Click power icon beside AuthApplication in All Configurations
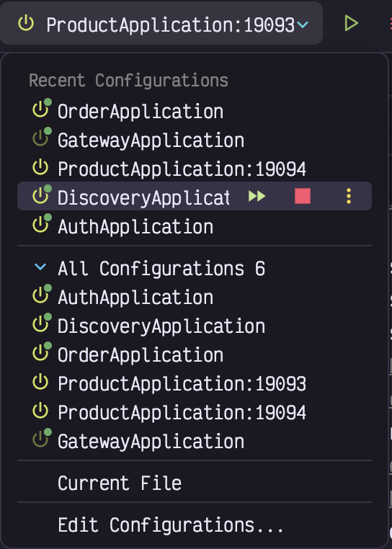Image resolution: width=392 pixels, height=549 pixels. (42, 294)
